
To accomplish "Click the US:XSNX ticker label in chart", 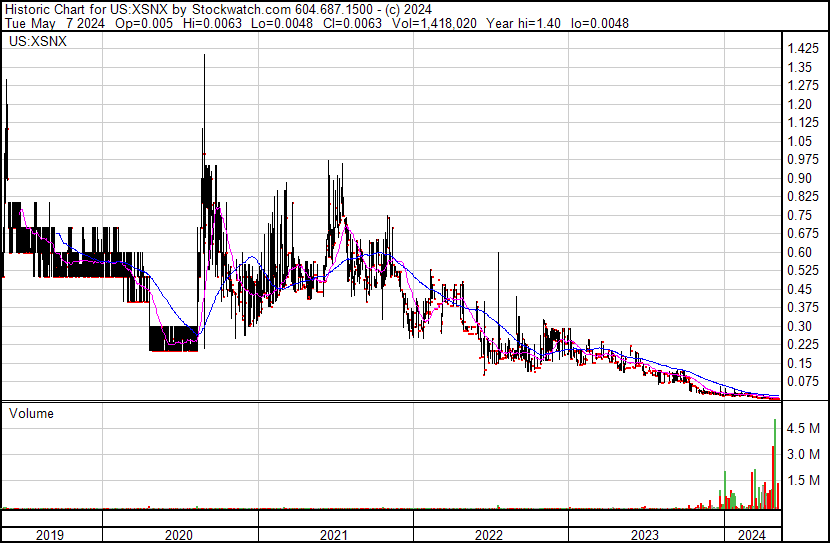I will [x=36, y=42].
